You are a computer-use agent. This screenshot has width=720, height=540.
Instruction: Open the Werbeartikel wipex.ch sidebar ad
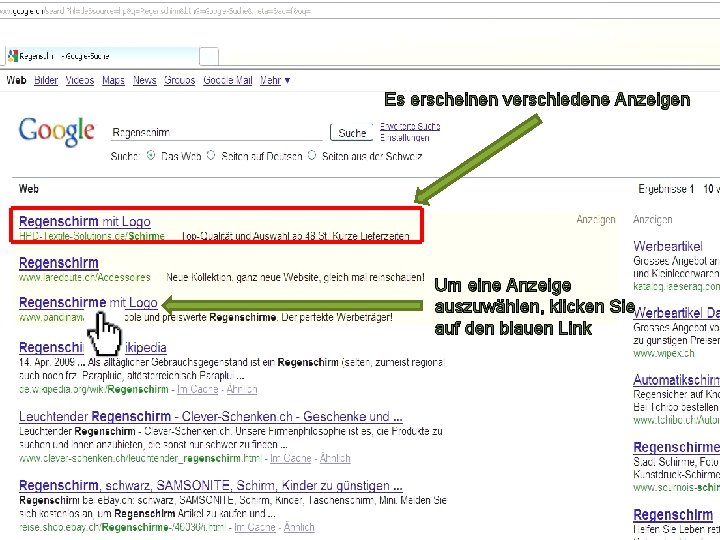pyautogui.click(x=676, y=313)
